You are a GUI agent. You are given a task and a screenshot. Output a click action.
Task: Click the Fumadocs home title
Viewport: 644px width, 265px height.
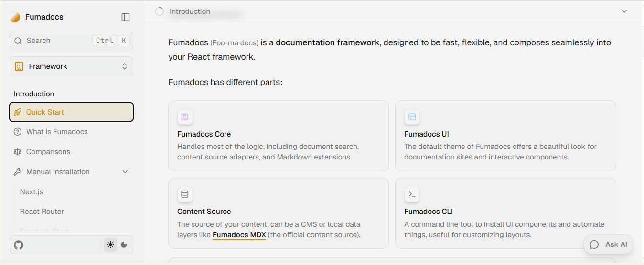click(44, 17)
